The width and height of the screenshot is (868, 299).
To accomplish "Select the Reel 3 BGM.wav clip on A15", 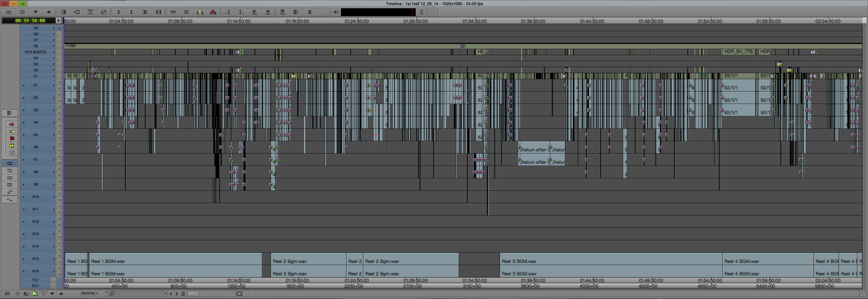I will tap(611, 259).
